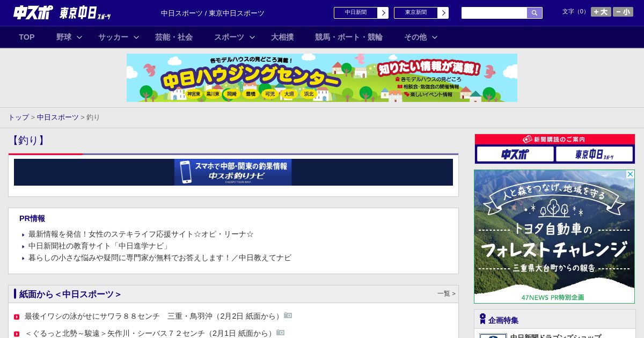Click the トップ breadcrumb link
This screenshot has width=644, height=338.
coord(18,117)
